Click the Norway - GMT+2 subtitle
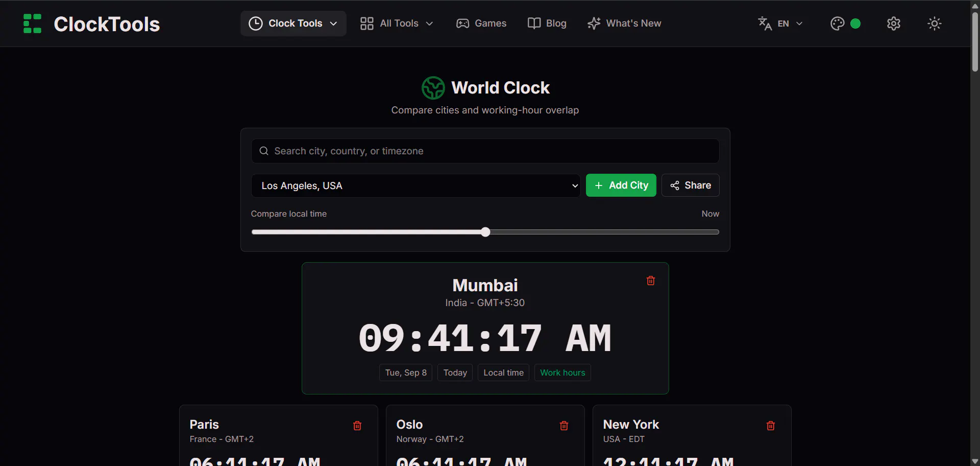 (x=430, y=439)
